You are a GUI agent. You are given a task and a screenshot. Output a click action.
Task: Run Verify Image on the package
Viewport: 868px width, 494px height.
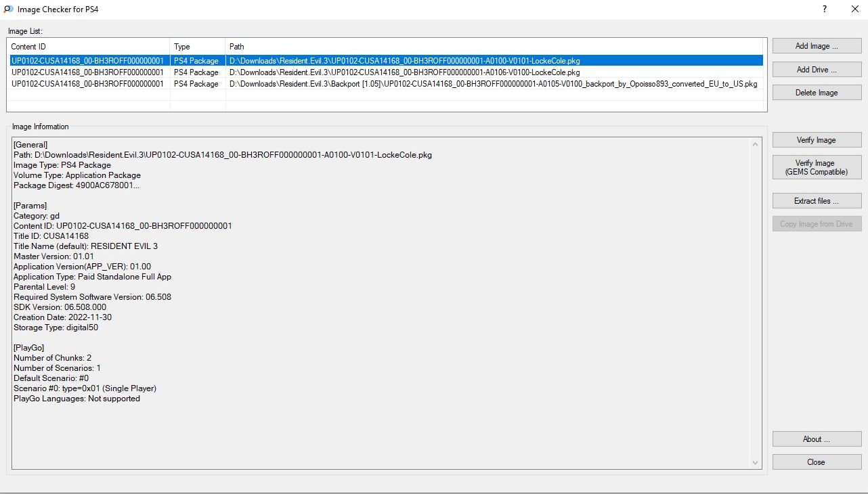817,140
